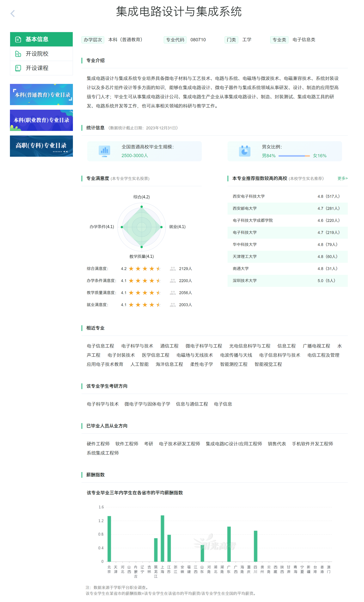Viewport: 364px width, 602px height.
Task: Click the 开设院校 building icon
Action: coord(18,54)
